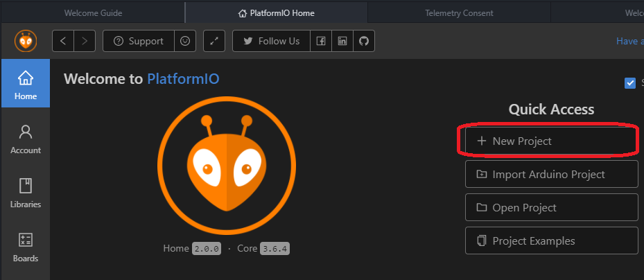Switch to the Telemetry Consent tab
The image size is (644, 280).
click(x=459, y=12)
